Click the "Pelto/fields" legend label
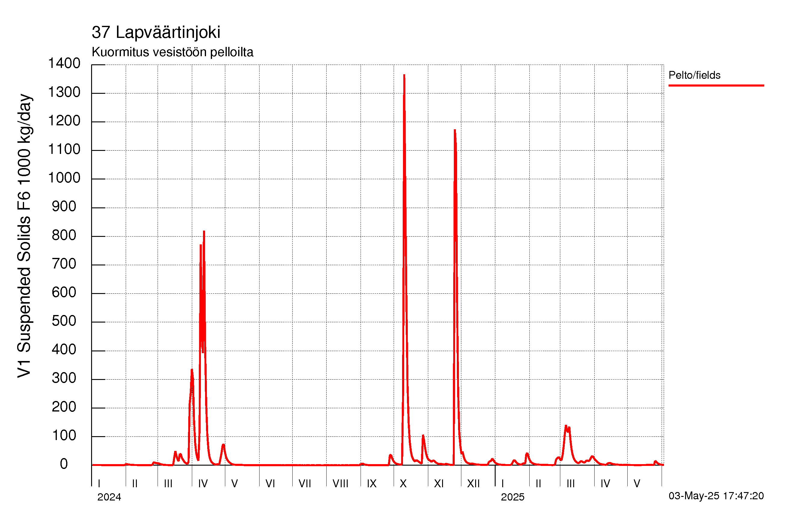Image resolution: width=812 pixels, height=511 pixels. 694,75
